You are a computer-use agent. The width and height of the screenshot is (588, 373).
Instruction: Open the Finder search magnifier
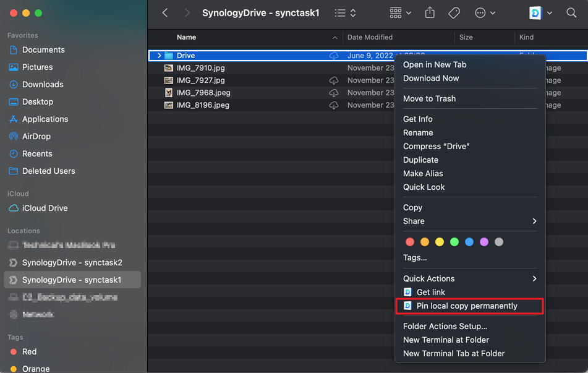571,13
